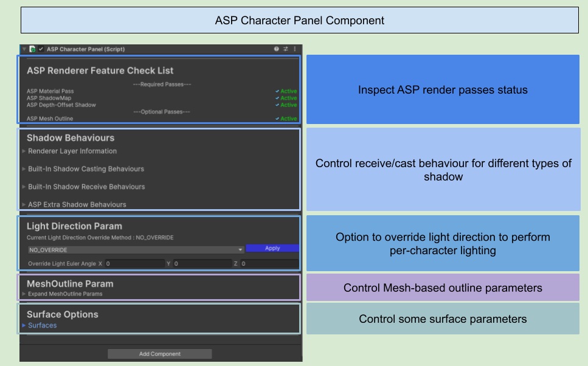588x366 pixels.
Task: Open the component help reference icon
Action: [x=277, y=49]
